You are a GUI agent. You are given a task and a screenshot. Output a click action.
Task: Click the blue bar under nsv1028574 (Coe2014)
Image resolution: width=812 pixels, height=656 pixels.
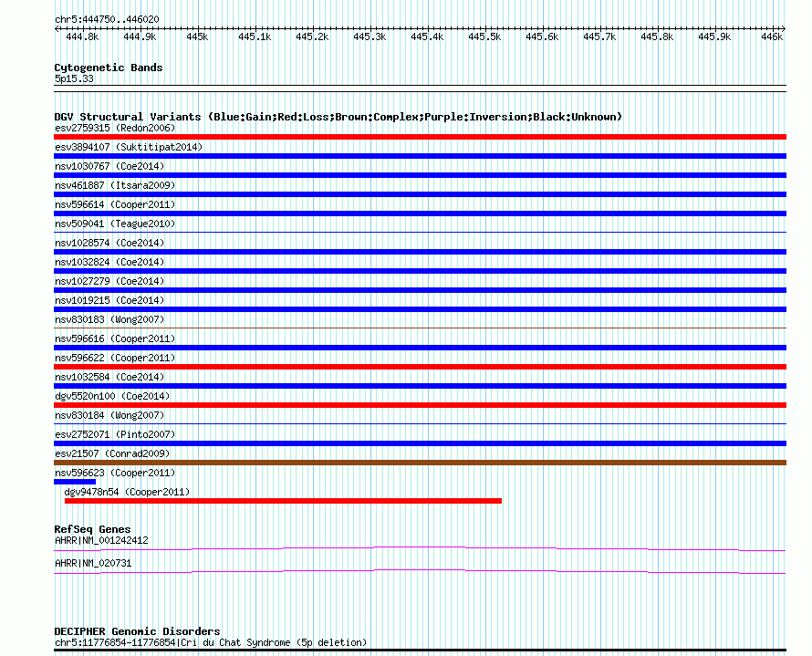click(420, 252)
